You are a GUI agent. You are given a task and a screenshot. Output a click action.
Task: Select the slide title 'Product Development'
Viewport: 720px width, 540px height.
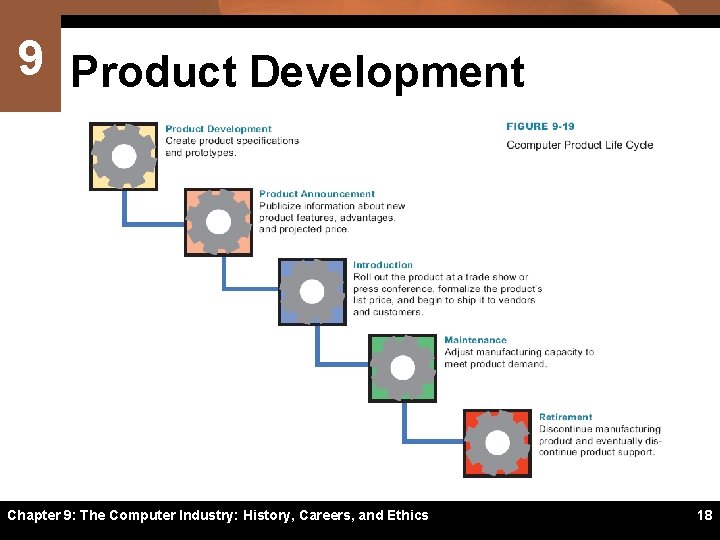click(298, 72)
